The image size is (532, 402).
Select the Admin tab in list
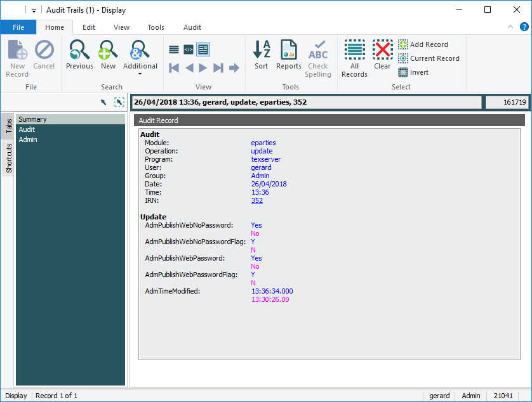[x=70, y=139]
